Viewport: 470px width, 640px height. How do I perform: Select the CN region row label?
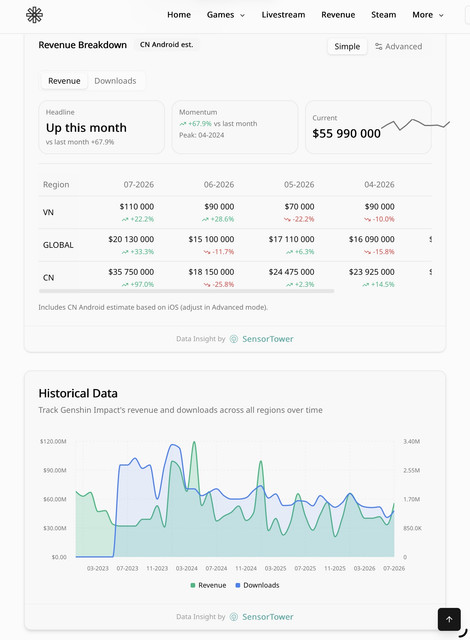[x=48, y=278]
